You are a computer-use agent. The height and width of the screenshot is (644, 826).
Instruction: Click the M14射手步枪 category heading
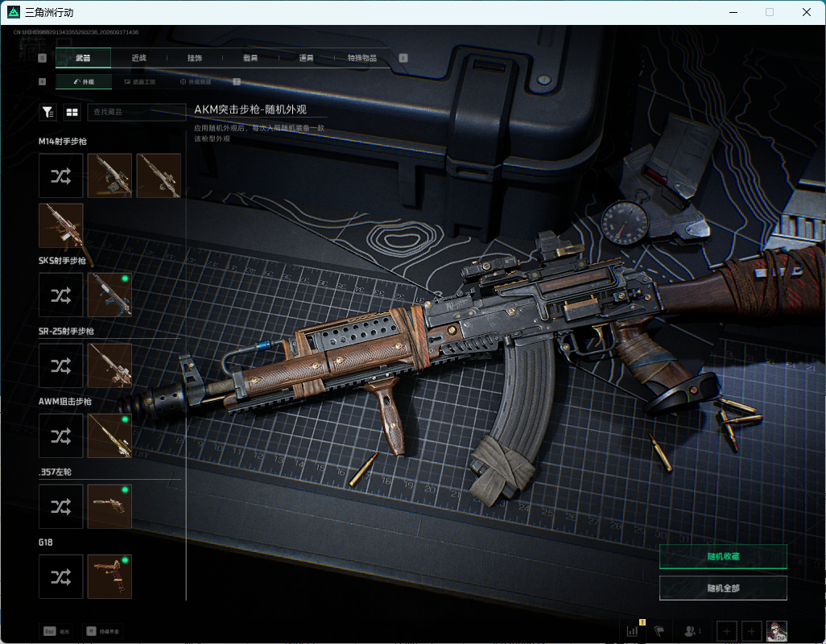63,141
